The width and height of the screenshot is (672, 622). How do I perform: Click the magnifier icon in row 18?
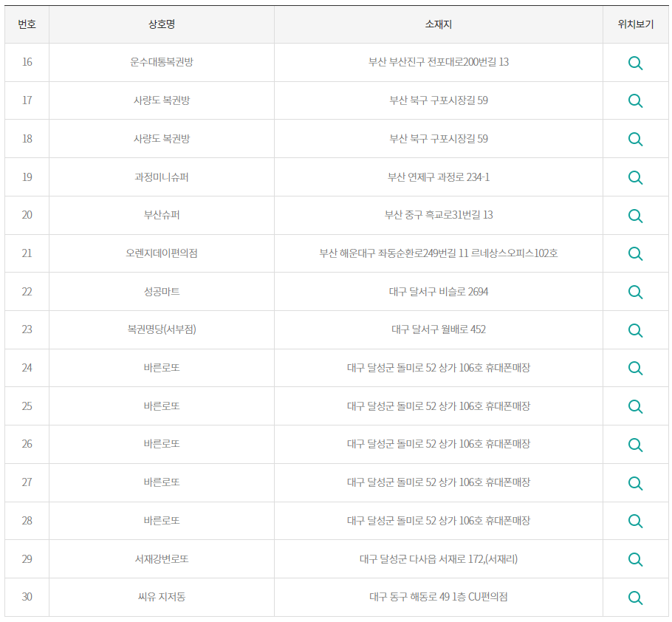point(635,140)
